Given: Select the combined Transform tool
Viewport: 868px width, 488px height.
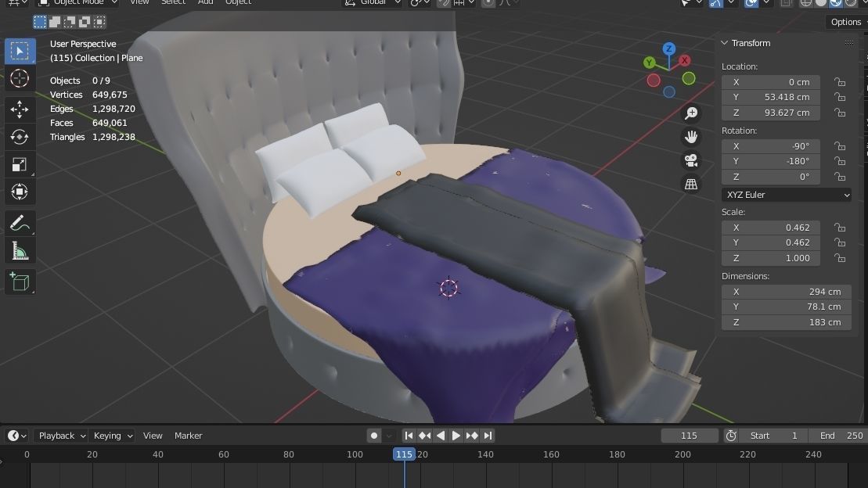Looking at the screenshot, I should (20, 192).
